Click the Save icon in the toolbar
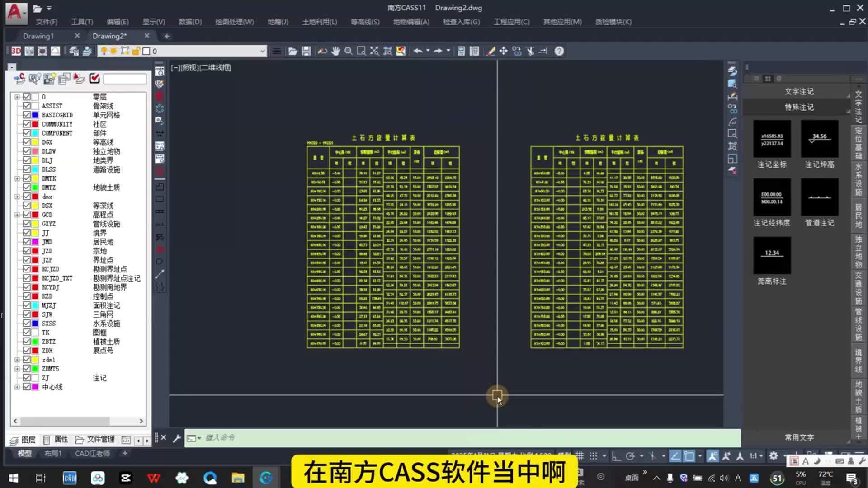Viewport: 868px width, 488px height. [306, 51]
